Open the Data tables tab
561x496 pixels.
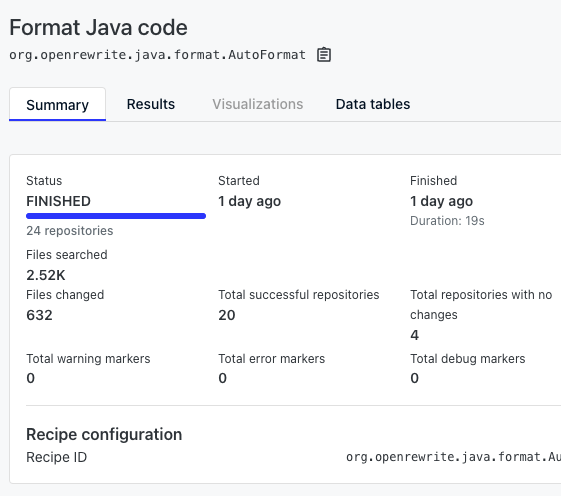tap(373, 104)
